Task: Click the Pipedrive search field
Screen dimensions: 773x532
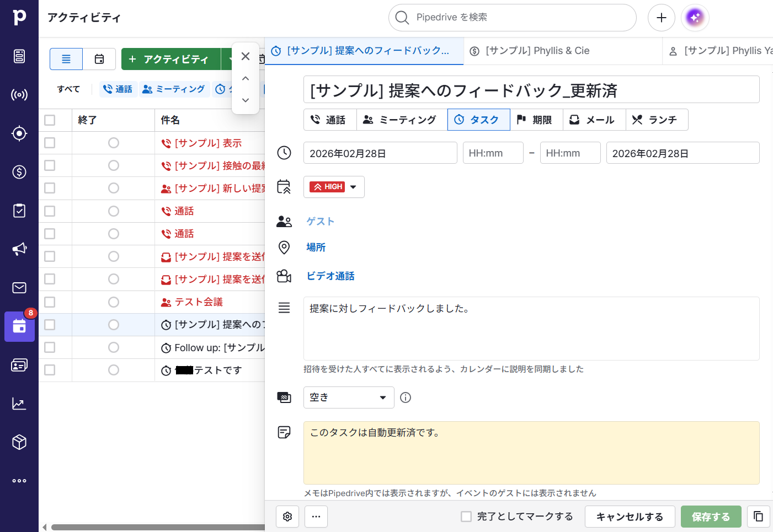Action: tap(512, 18)
